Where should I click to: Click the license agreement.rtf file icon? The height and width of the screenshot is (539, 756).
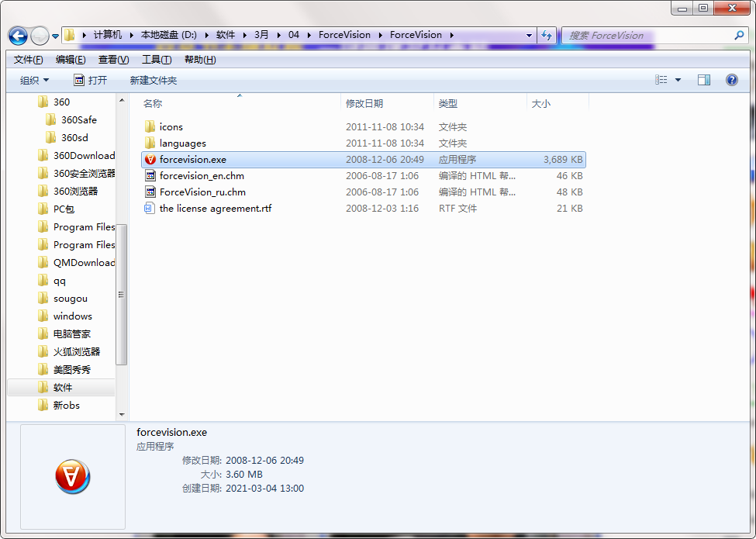point(150,209)
